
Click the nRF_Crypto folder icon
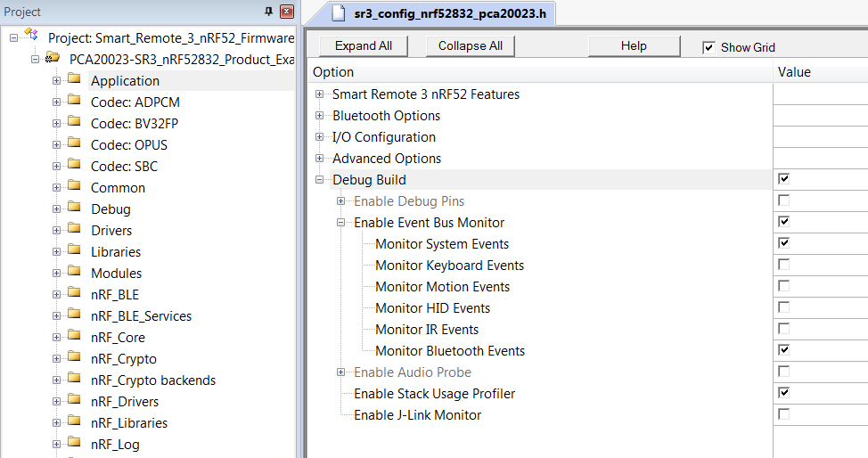coord(74,356)
